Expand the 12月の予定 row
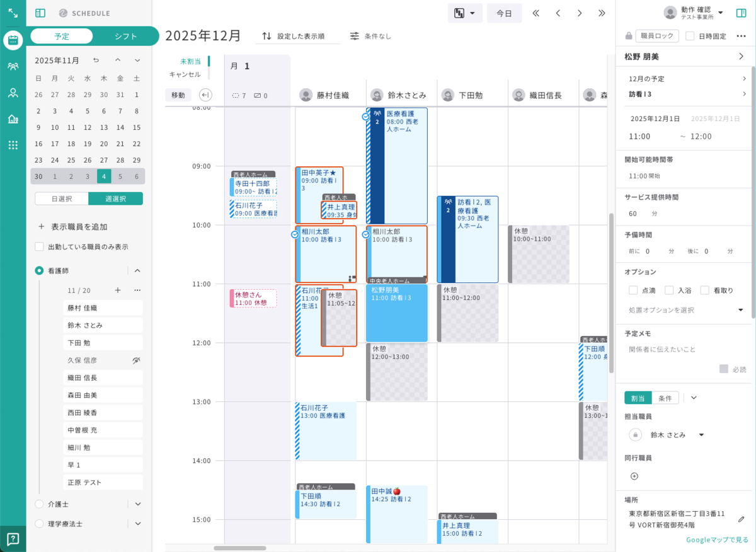 (x=687, y=79)
